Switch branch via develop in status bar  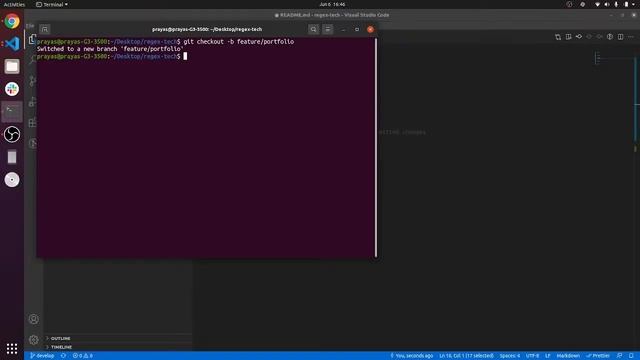point(42,356)
